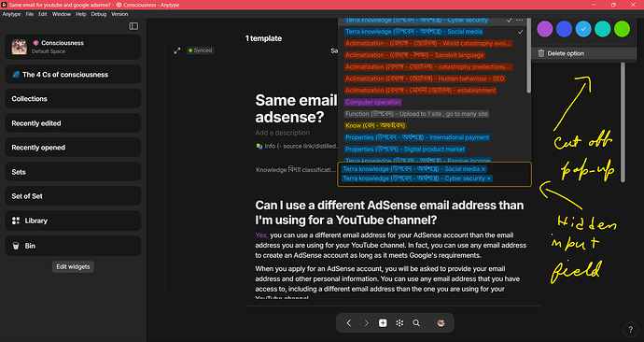644x342 pixels.
Task: Remove the Cyber security tag with x
Action: point(489,178)
